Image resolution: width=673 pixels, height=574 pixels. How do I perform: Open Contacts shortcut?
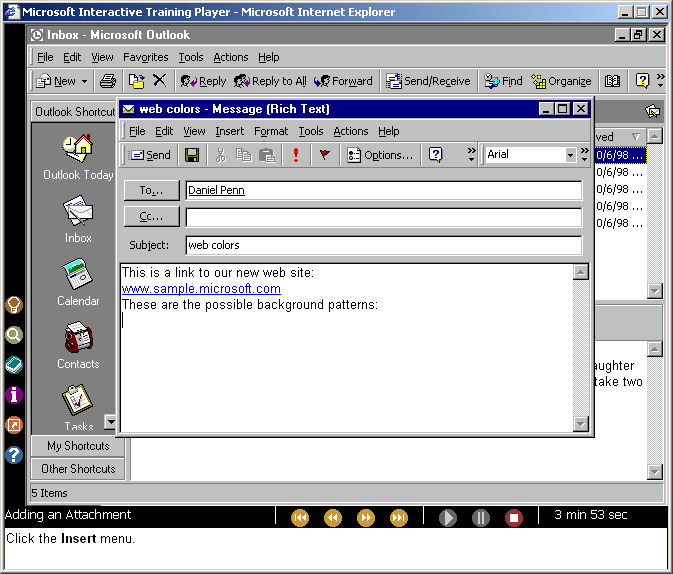pyautogui.click(x=78, y=346)
